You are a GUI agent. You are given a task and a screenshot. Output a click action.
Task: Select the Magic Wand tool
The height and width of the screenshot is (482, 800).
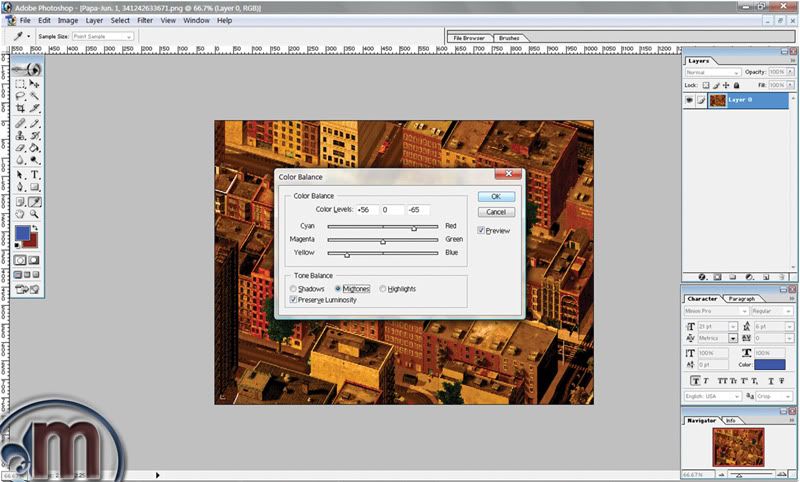(x=34, y=96)
